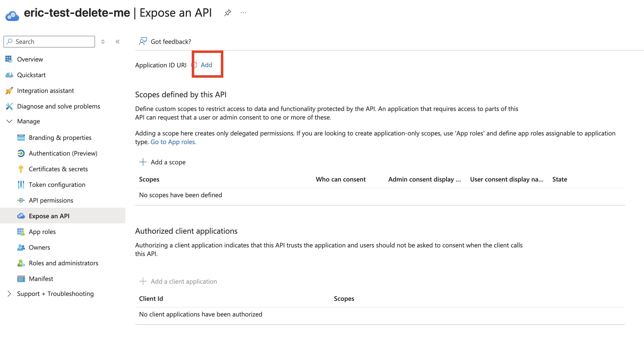Image resolution: width=644 pixels, height=340 pixels.
Task: Pin the Expose an API page
Action: pos(227,12)
